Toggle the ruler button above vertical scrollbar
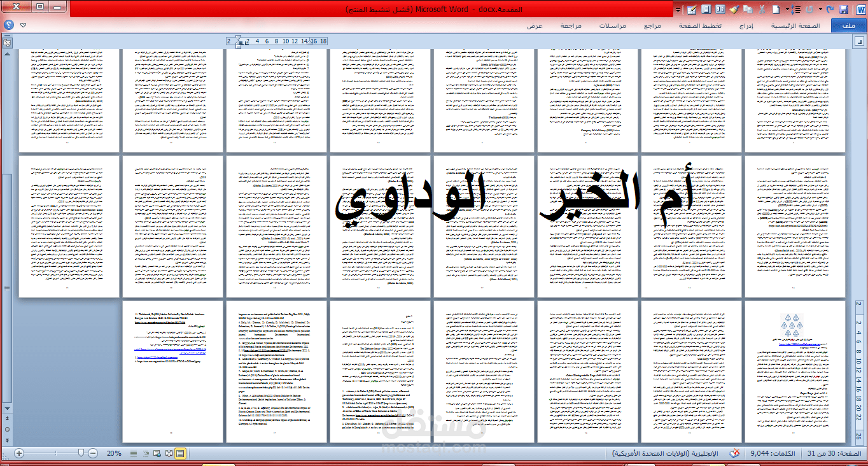 click(x=7, y=43)
